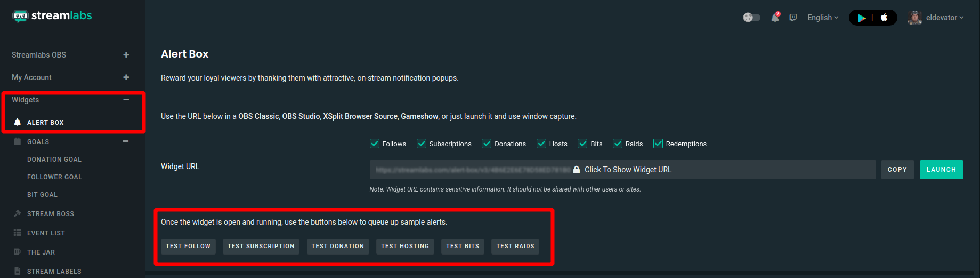The height and width of the screenshot is (278, 980).
Task: Copy the widget URL
Action: click(897, 170)
